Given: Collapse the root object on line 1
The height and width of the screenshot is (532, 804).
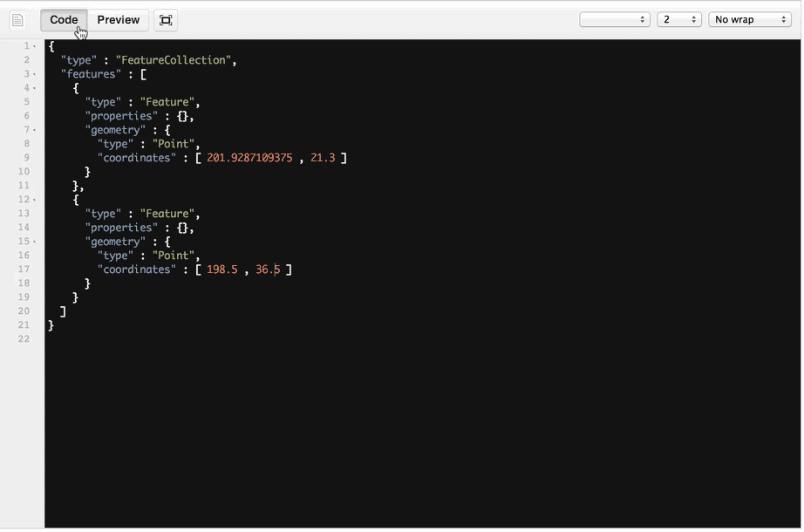Looking at the screenshot, I should (35, 46).
